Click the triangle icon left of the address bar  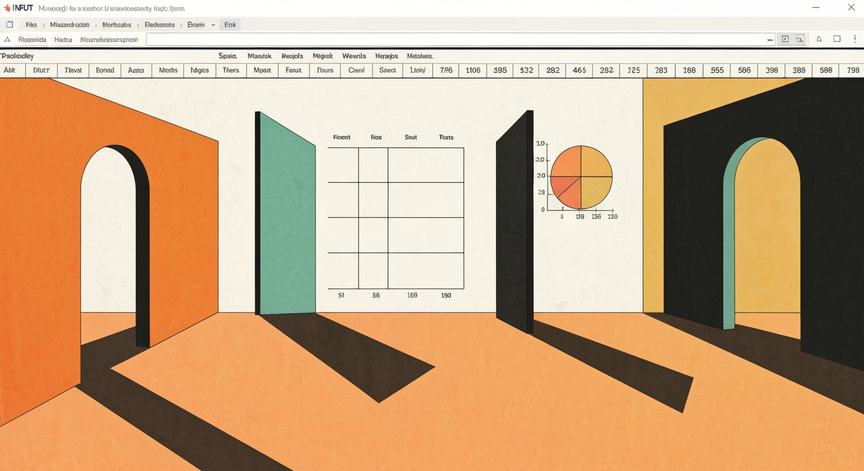(x=7, y=40)
